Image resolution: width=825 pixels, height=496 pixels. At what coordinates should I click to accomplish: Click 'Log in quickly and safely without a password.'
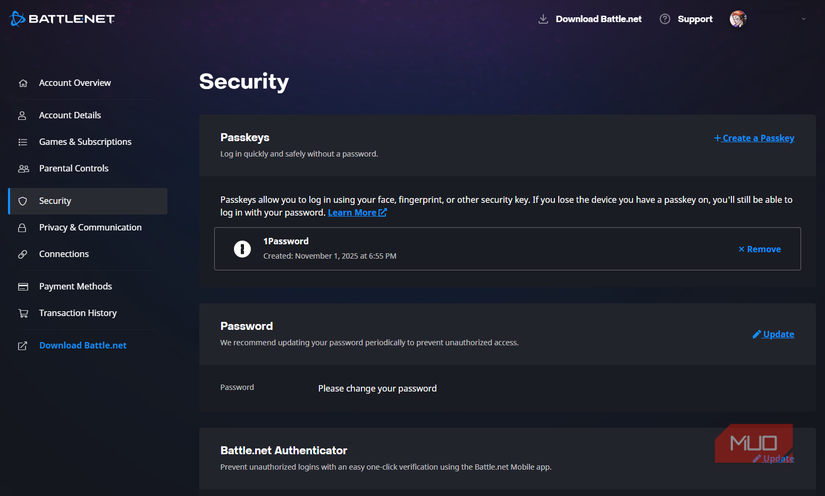click(299, 154)
